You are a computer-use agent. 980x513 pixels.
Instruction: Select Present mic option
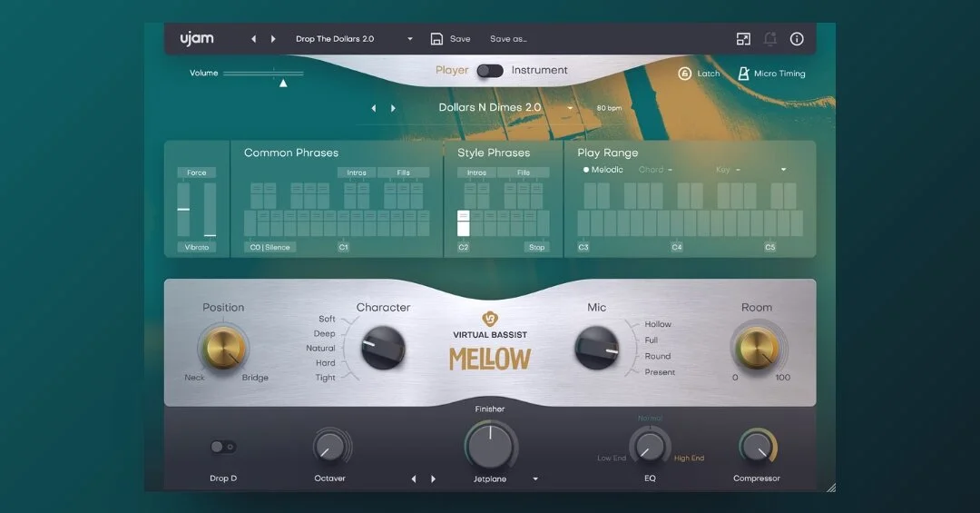[660, 372]
